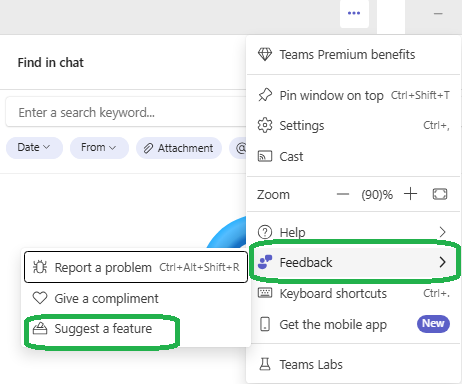This screenshot has width=462, height=384.
Task: Open the Help menu item
Action: (x=353, y=232)
